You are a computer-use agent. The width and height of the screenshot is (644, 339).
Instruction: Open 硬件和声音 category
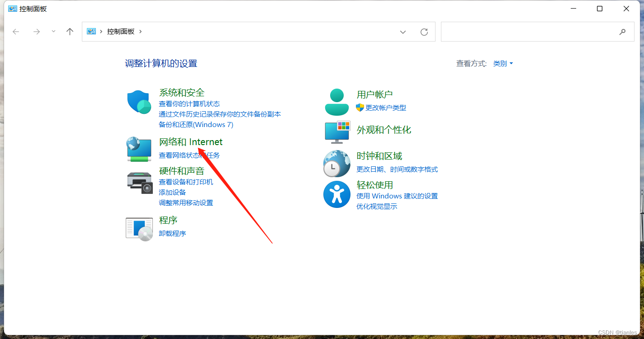(182, 171)
